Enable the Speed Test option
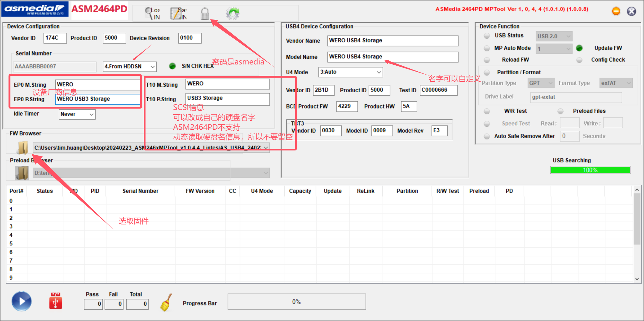Viewport: 644px width, 321px height. point(487,124)
